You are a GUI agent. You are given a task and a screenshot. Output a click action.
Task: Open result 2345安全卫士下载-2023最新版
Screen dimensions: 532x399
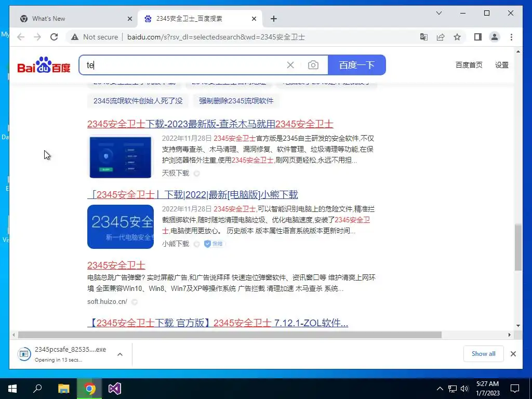pyautogui.click(x=210, y=124)
